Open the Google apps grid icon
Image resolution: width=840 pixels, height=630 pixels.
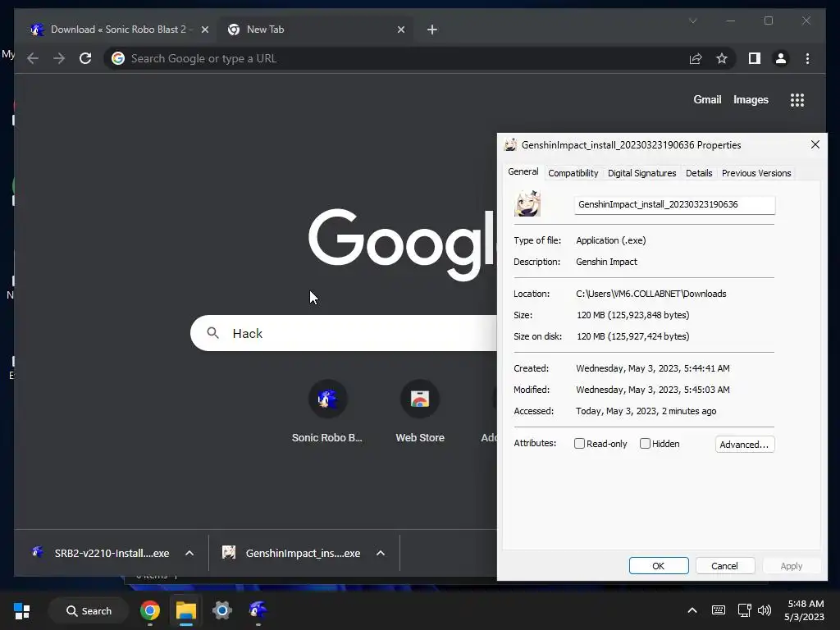click(797, 99)
